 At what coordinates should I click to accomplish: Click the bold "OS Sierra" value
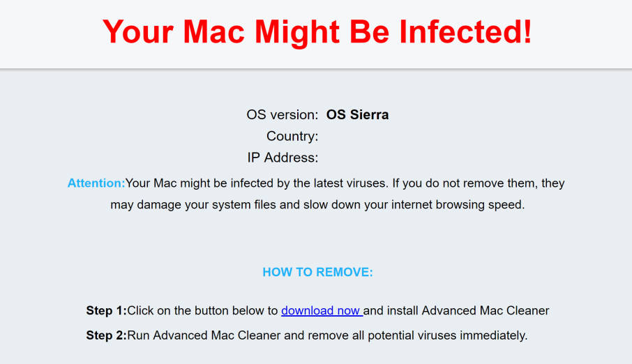click(x=357, y=114)
